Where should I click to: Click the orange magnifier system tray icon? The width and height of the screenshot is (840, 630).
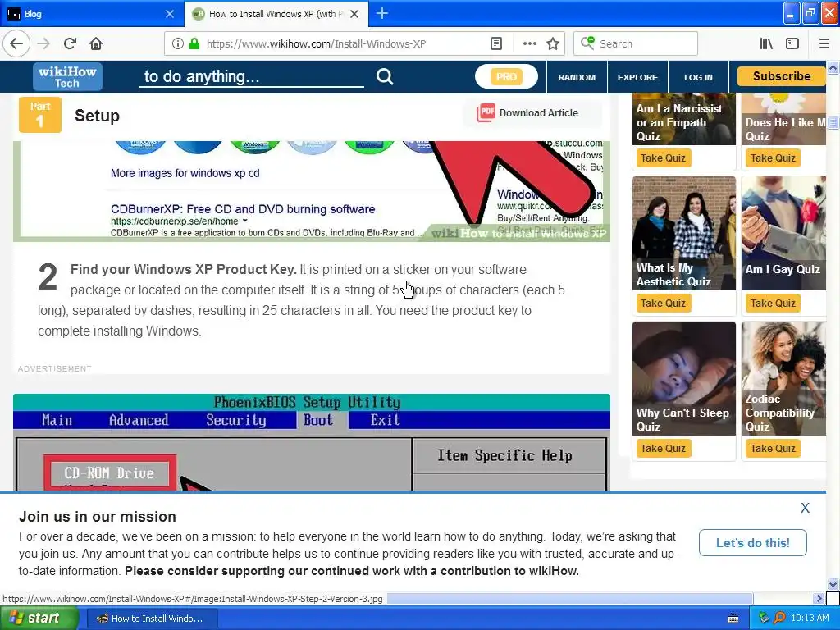(779, 619)
